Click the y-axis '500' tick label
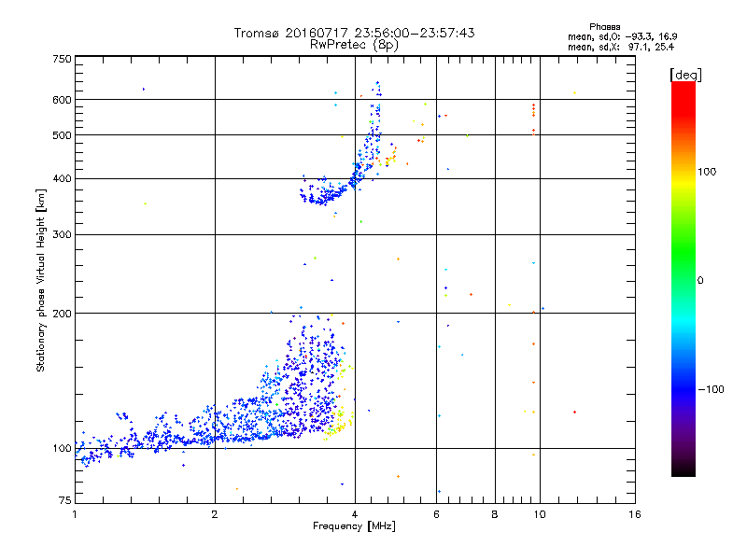Screen dimensions: 747x560 click(x=62, y=135)
